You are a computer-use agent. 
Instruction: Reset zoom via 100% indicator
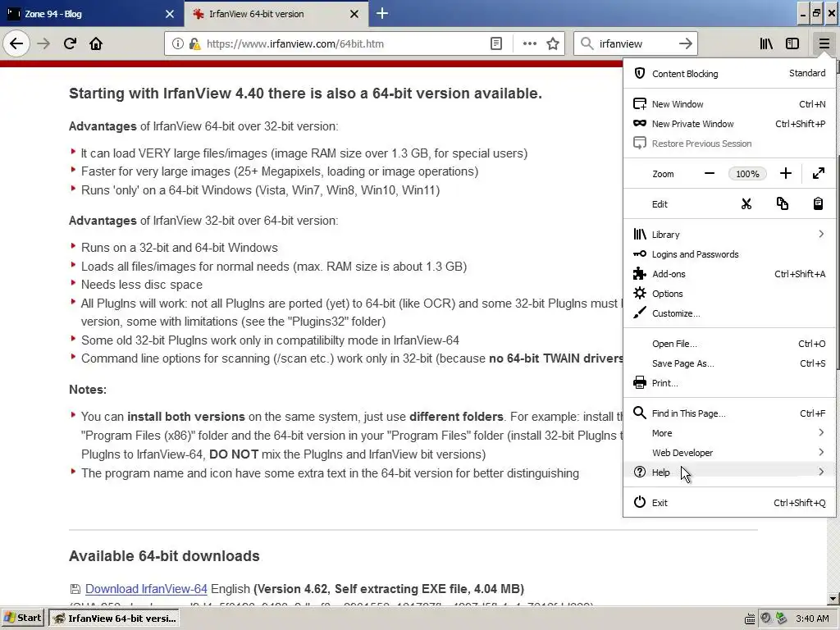tap(747, 174)
